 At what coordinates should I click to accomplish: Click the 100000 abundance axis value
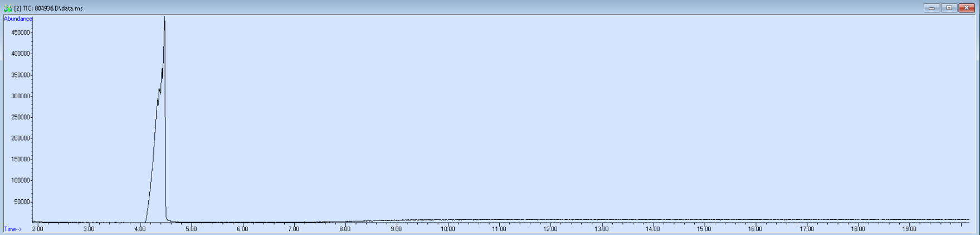[20, 180]
